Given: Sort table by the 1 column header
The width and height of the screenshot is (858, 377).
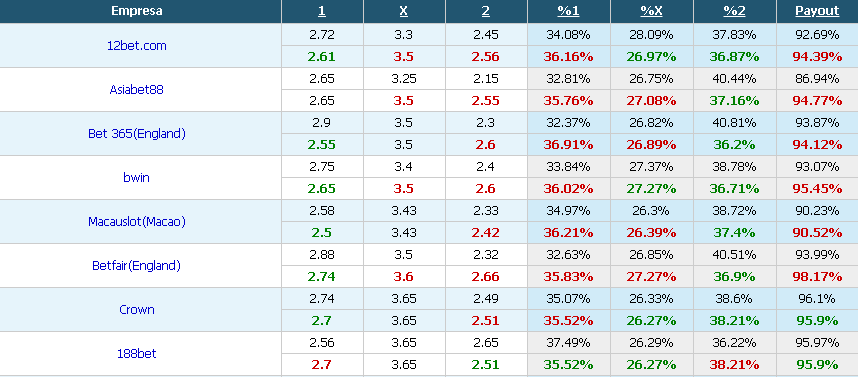Looking at the screenshot, I should (322, 11).
